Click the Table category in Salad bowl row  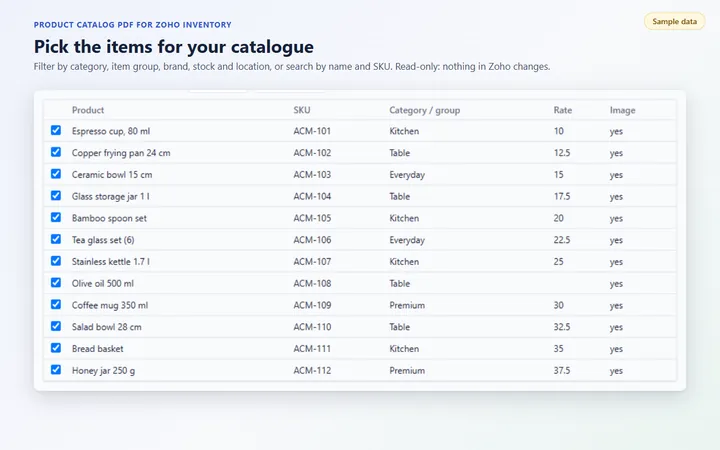(x=399, y=327)
